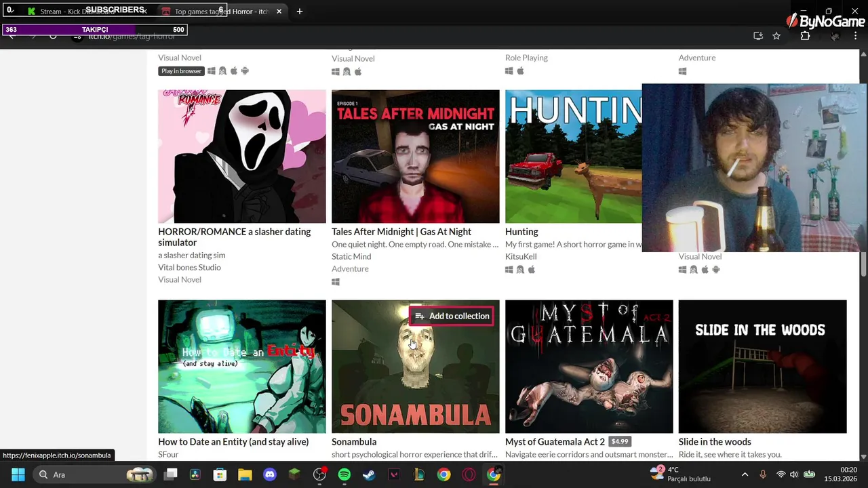This screenshot has height=488, width=868.
Task: Open the Myst of Guatemala Act 2 thumbnail
Action: coord(589,367)
